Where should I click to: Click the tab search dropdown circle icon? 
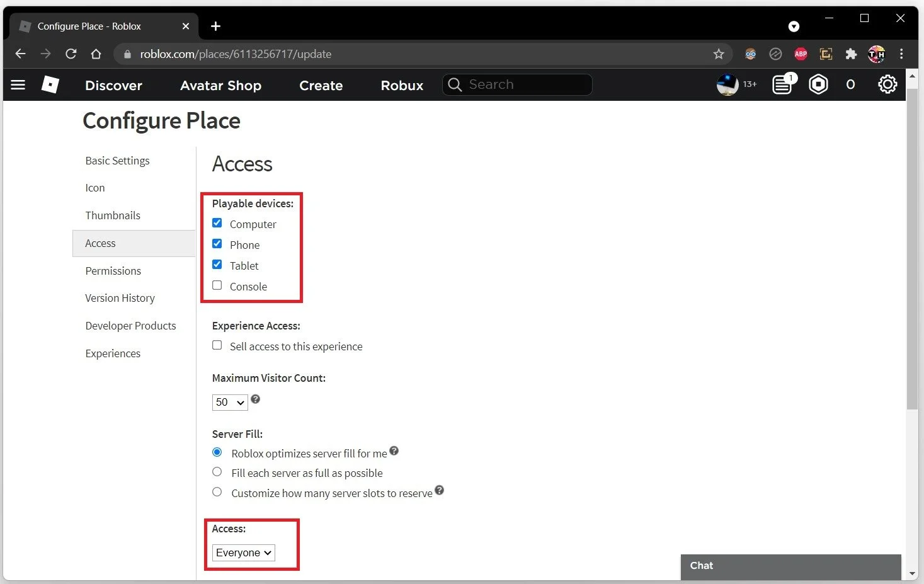click(794, 26)
